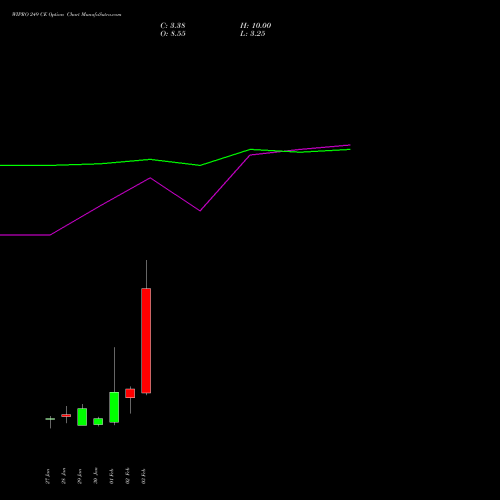Click the WIPRO 249 CE Options chart title
500x500 pixels.
pyautogui.click(x=67, y=15)
